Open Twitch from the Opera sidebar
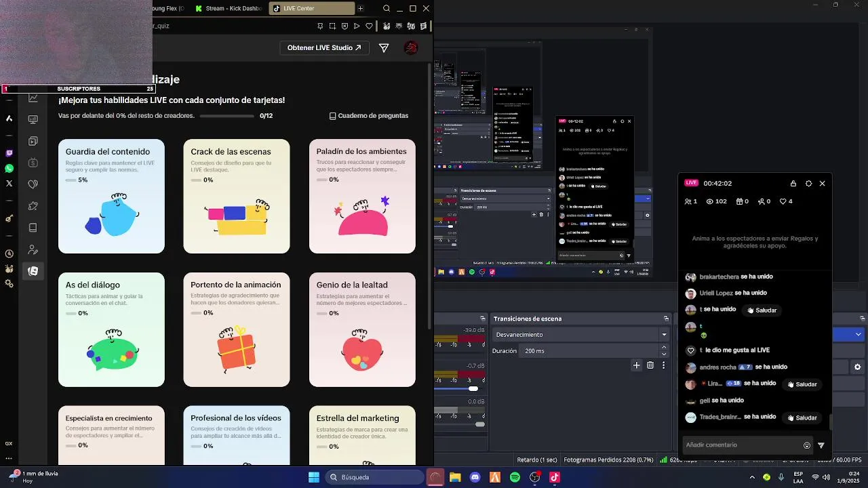Image resolution: width=868 pixels, height=488 pixels. [x=9, y=153]
